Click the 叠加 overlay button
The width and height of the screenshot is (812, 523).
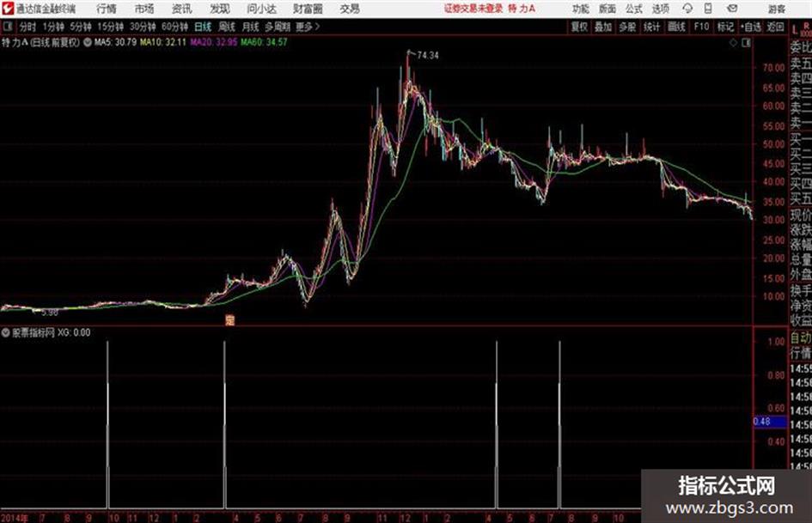(x=603, y=27)
